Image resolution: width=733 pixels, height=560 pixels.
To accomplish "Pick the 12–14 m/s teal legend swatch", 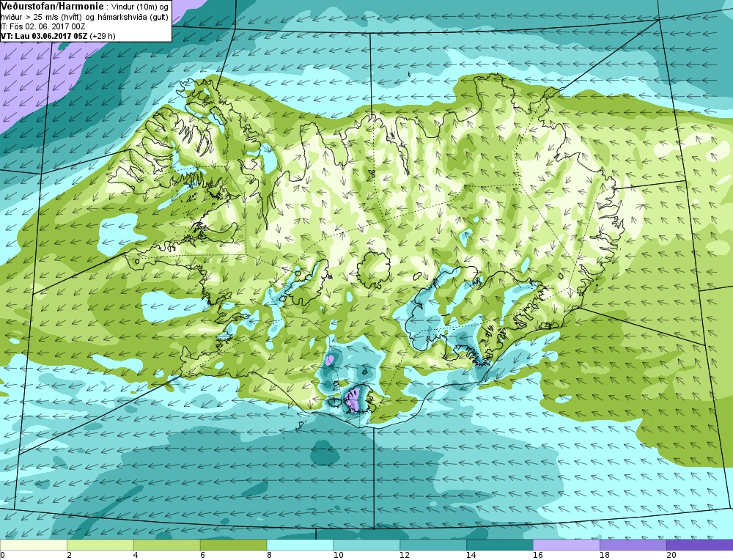I will click(x=433, y=545).
